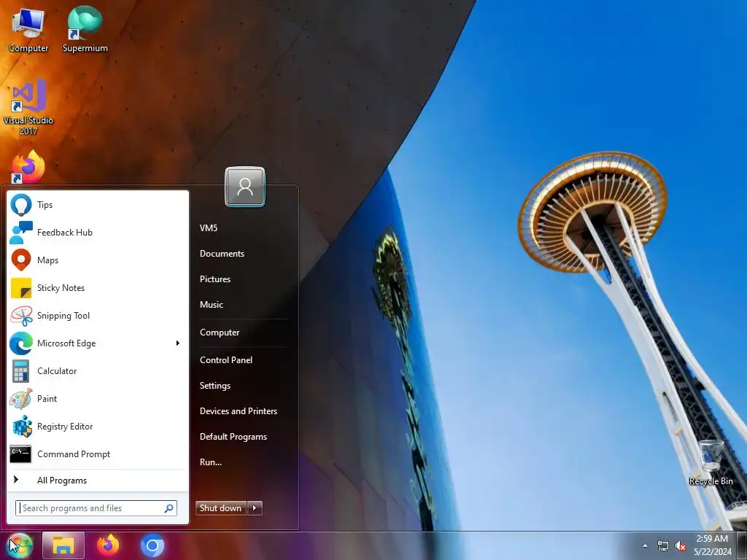Screen dimensions: 747x560
Task: Open Microsoft Edge icon in Start menu
Action: [21, 343]
